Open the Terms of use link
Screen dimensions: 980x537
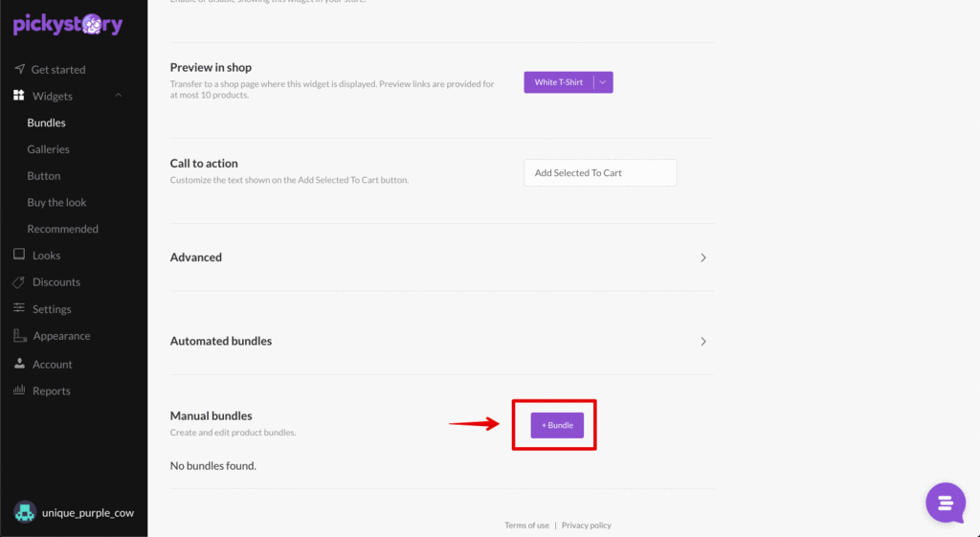coord(527,526)
